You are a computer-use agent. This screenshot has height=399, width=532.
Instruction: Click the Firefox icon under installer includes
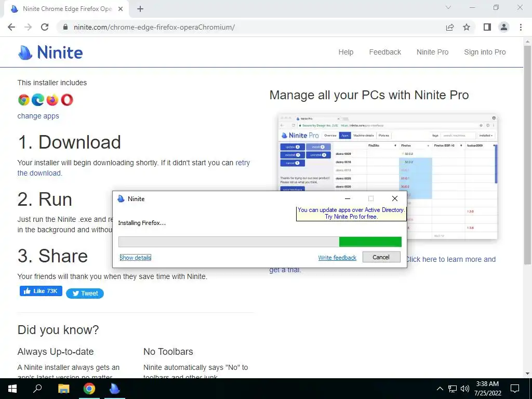(x=52, y=100)
